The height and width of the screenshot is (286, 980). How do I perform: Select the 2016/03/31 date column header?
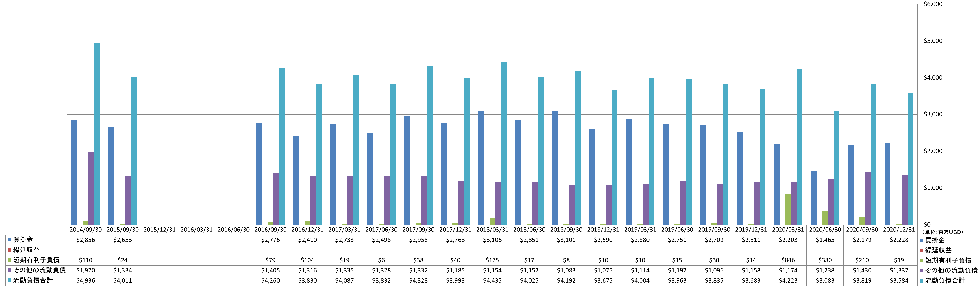click(x=196, y=230)
